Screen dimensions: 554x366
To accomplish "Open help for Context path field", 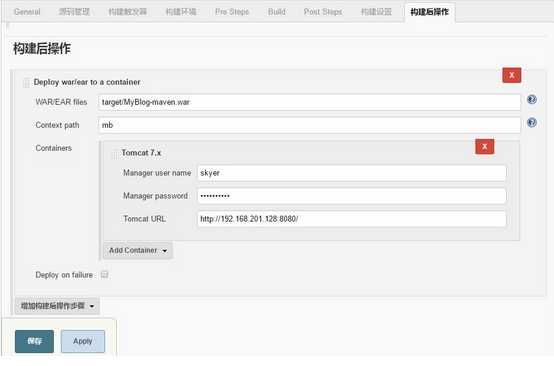I will (x=532, y=123).
